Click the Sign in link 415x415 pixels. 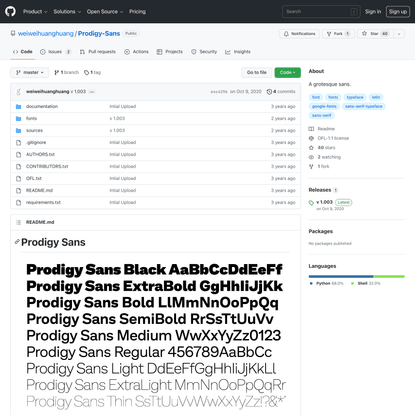(373, 11)
